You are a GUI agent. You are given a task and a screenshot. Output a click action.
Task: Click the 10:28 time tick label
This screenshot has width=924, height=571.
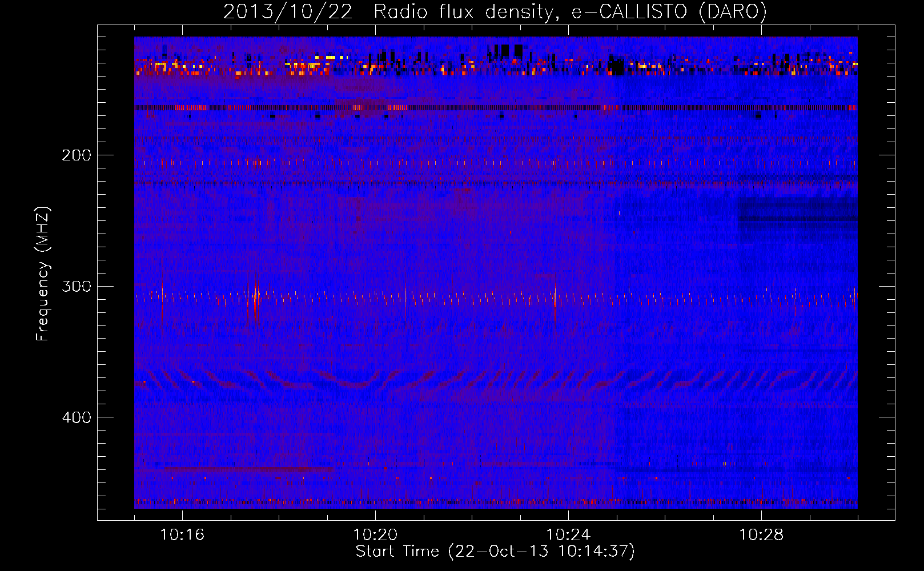[761, 535]
